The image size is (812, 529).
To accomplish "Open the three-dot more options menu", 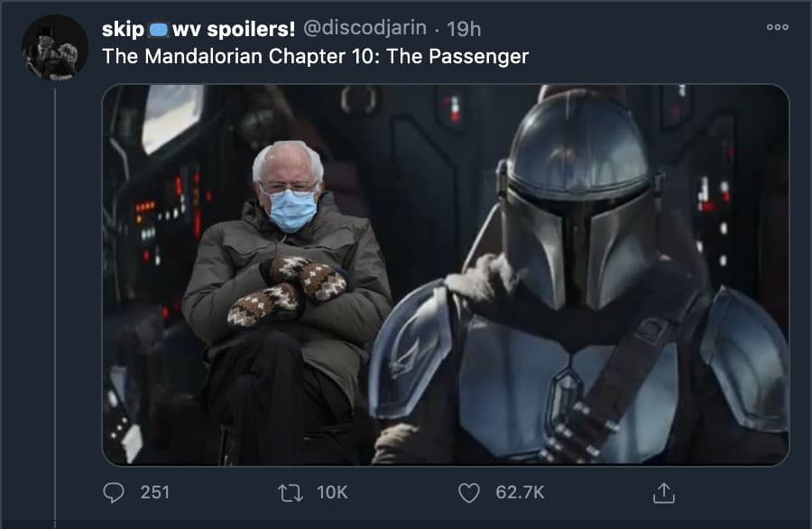I will pos(777,28).
